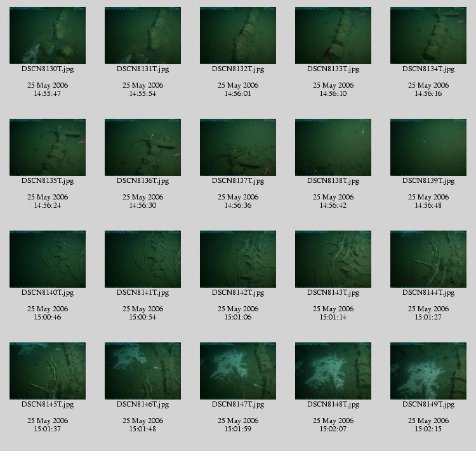Open the DSCN8130T.jpg thumbnail image
The image size is (476, 451).
48,36
